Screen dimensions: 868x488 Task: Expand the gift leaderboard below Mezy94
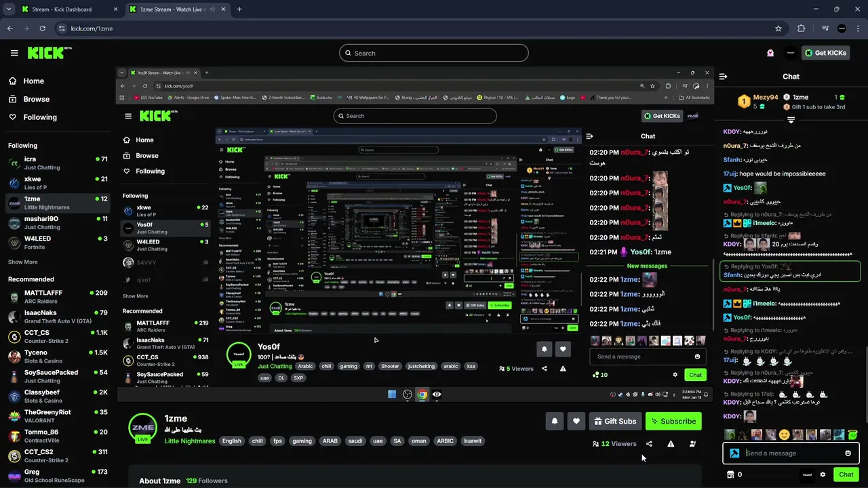click(791, 120)
